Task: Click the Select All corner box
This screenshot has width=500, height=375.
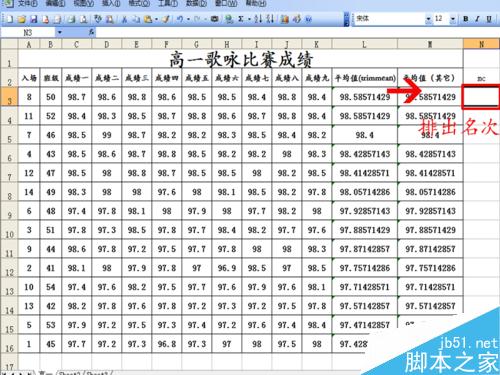Action: click(9, 44)
